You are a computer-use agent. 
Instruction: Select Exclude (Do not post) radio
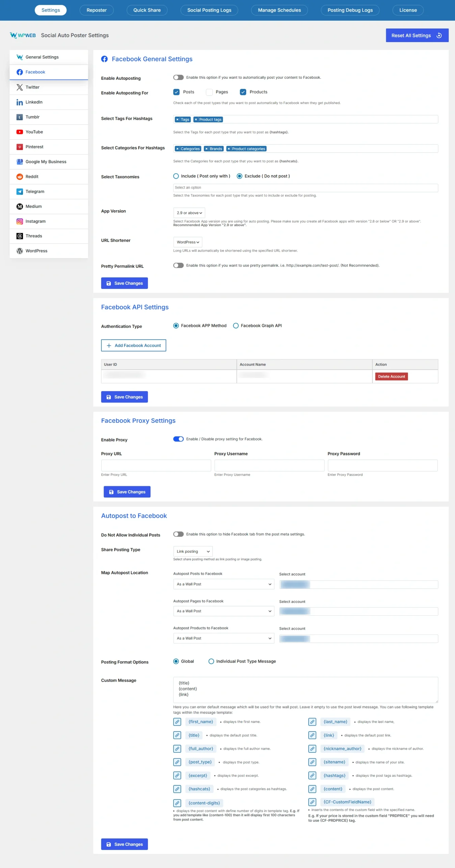239,176
